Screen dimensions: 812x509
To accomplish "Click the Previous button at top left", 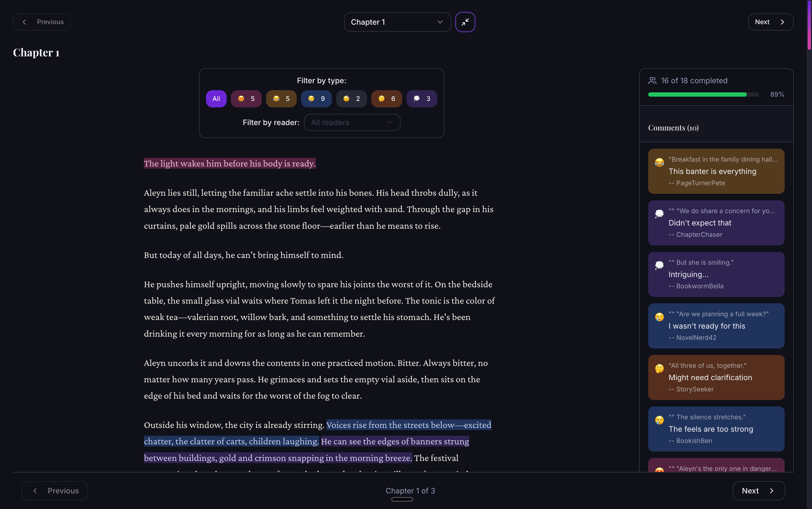I will point(42,22).
